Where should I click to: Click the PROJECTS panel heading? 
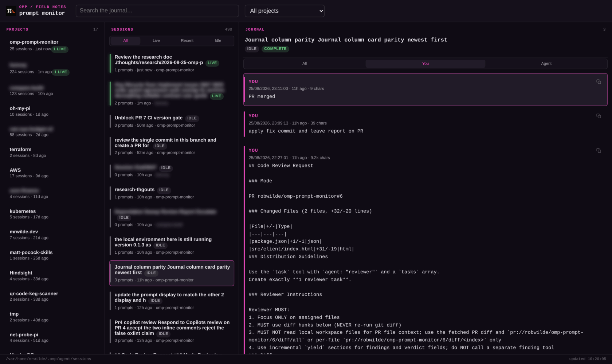[17, 29]
